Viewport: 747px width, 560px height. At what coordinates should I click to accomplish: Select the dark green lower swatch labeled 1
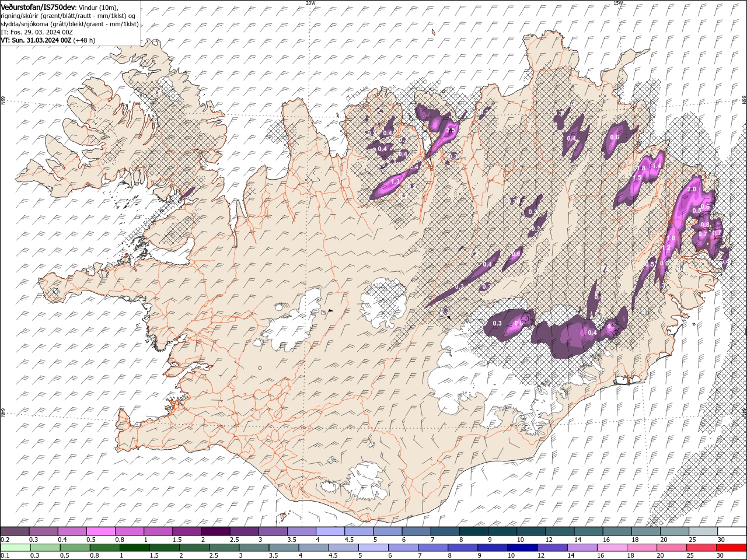point(134,548)
